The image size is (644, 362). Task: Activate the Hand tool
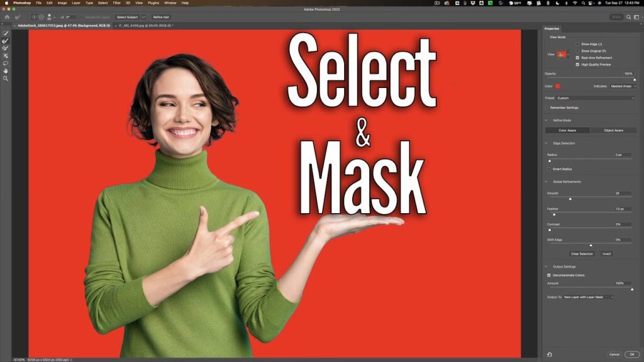tap(6, 71)
